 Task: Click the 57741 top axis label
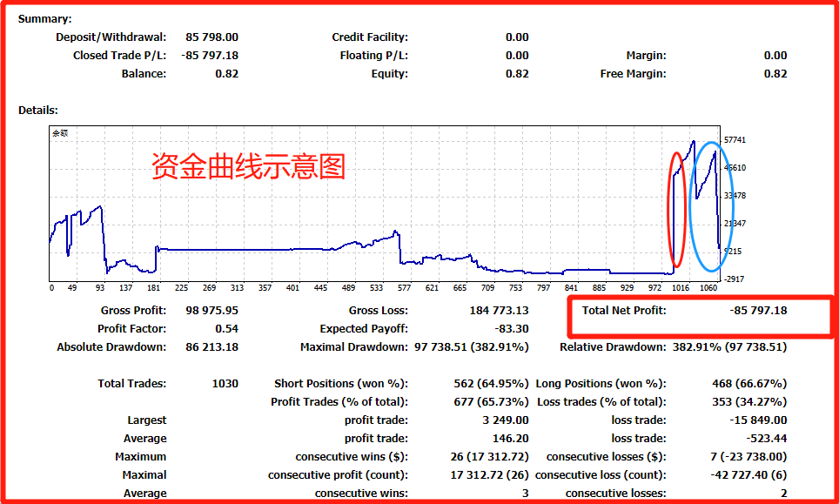point(735,140)
